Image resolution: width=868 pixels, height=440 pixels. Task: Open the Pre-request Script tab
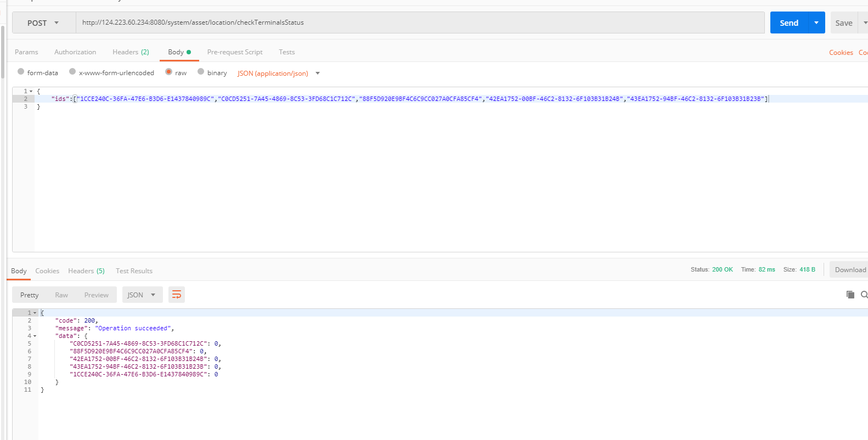click(235, 52)
